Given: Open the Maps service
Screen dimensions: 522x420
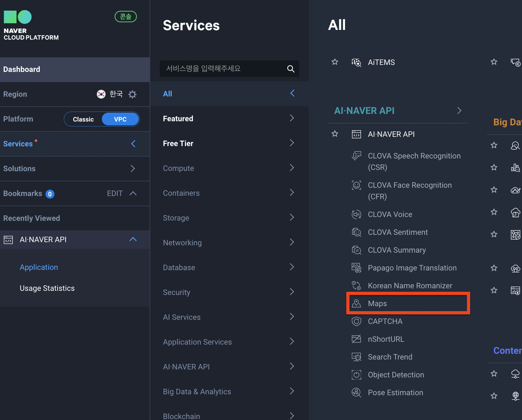Looking at the screenshot, I should click(377, 304).
